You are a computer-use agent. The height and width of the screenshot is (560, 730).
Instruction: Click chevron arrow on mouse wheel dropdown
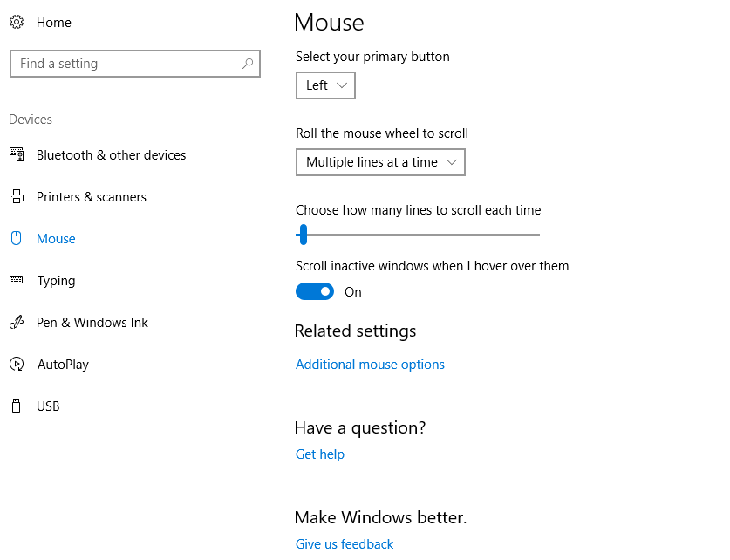(451, 162)
